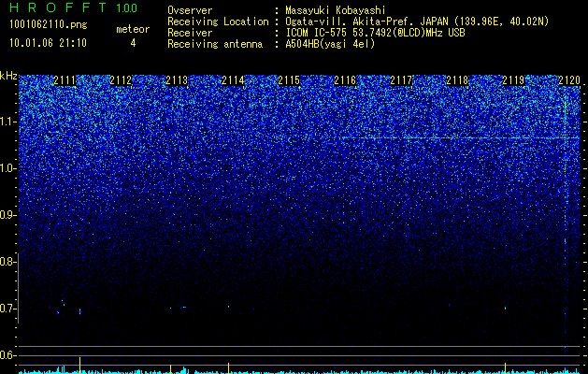
Task: Select the filename 1001062110.png
Action: pyautogui.click(x=48, y=25)
